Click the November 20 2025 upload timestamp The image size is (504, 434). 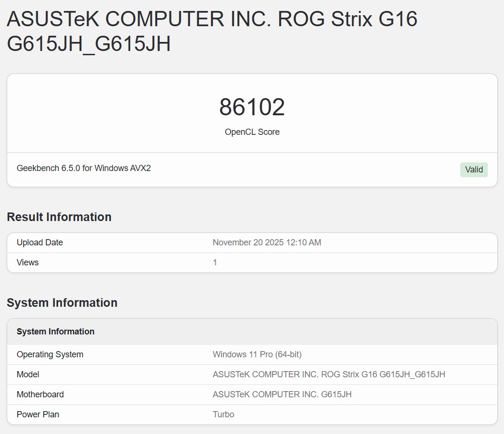pos(267,242)
